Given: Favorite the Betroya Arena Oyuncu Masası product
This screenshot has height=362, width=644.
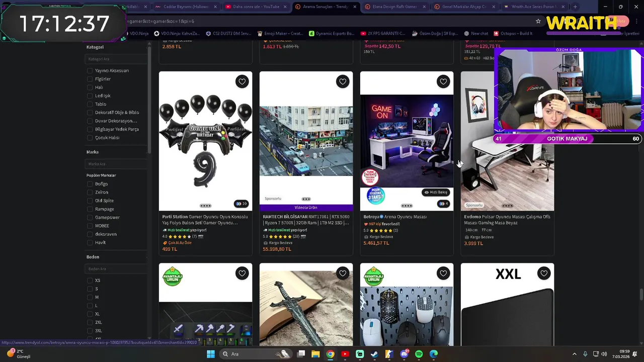Looking at the screenshot, I should coord(443,81).
